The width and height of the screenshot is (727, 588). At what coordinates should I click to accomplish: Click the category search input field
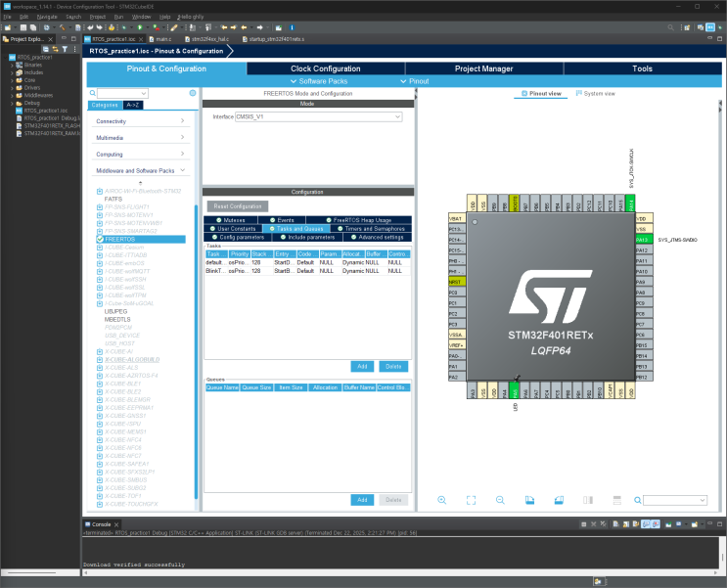coord(119,93)
